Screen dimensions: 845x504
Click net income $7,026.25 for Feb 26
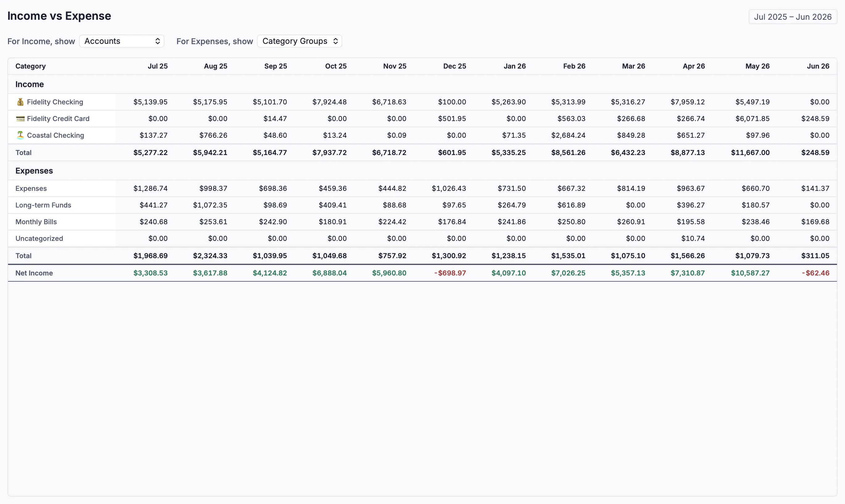click(x=568, y=273)
